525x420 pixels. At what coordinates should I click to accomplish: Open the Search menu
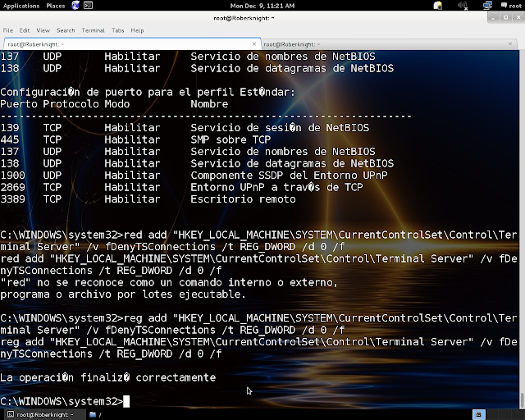[x=66, y=30]
